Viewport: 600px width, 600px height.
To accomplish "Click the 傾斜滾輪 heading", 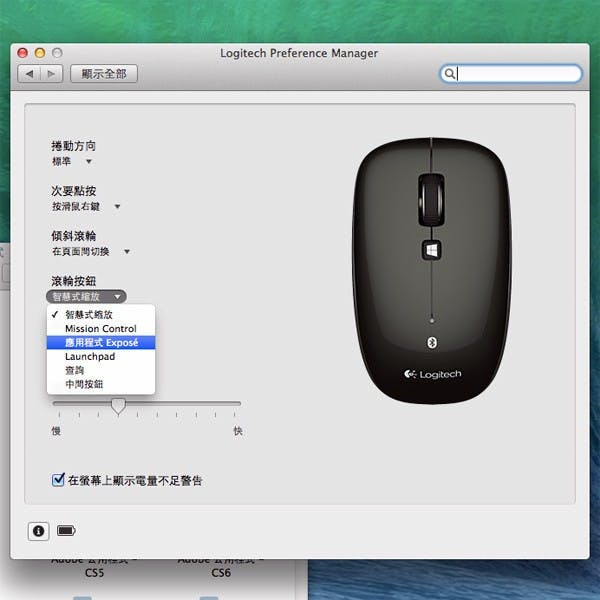I will (73, 236).
